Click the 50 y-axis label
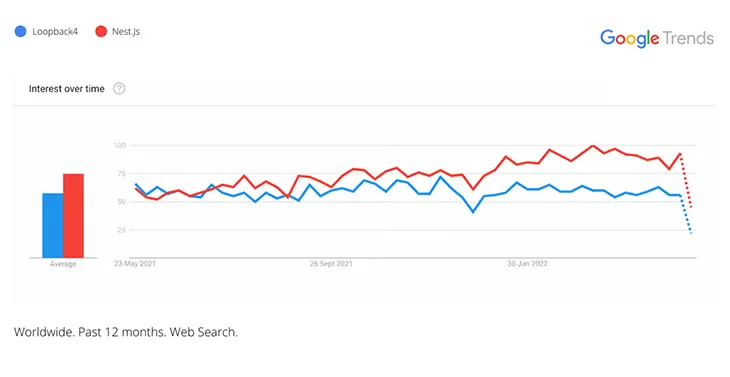730x377 pixels. click(x=122, y=202)
